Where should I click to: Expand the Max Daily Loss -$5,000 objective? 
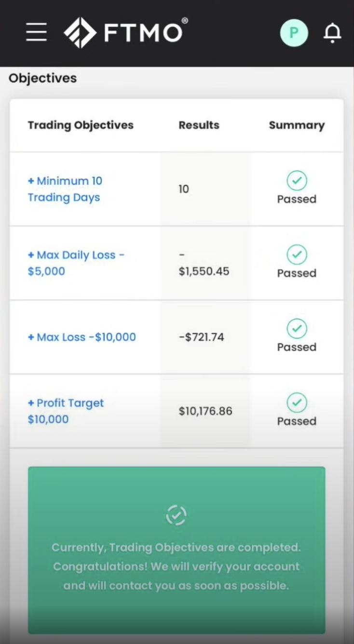coord(76,263)
